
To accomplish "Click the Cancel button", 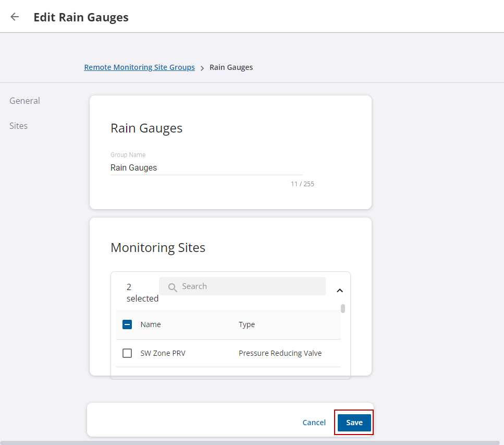I will 314,423.
